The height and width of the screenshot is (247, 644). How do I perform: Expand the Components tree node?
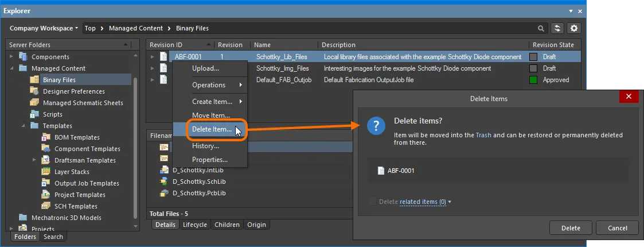(11, 57)
